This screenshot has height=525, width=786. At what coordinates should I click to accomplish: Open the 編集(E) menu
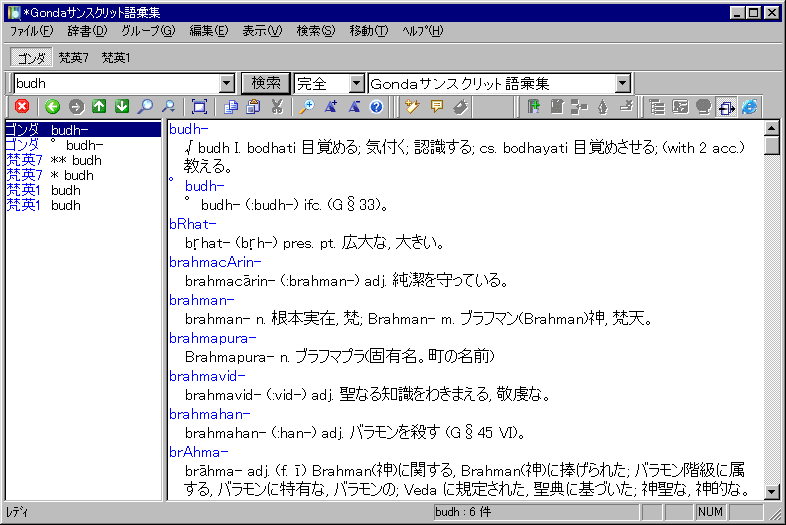pyautogui.click(x=209, y=31)
